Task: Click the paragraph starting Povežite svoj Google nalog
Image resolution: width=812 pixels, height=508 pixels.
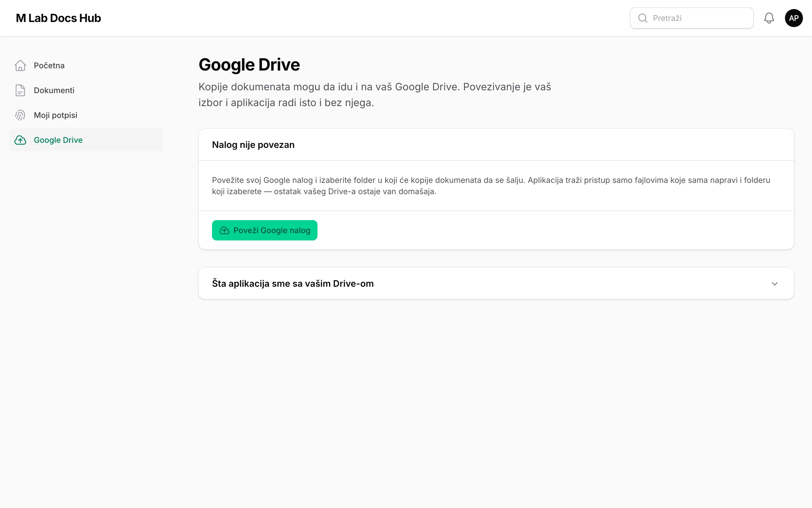Action: [491, 186]
